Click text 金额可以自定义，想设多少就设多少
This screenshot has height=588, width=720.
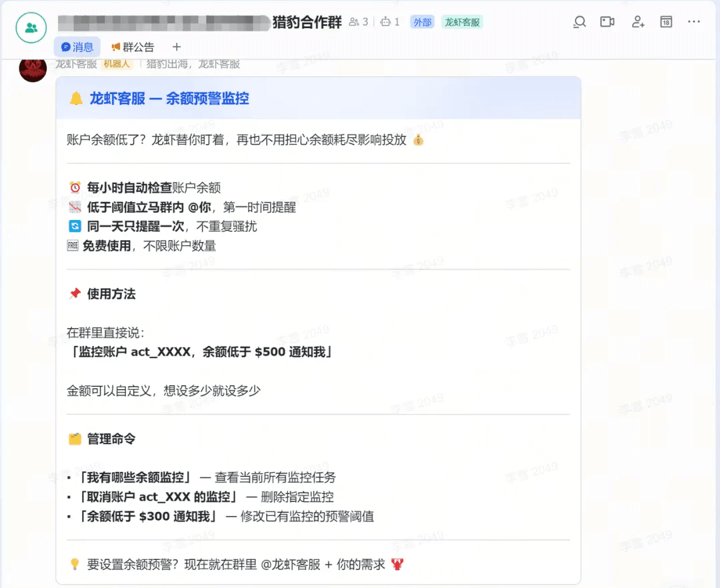point(163,391)
